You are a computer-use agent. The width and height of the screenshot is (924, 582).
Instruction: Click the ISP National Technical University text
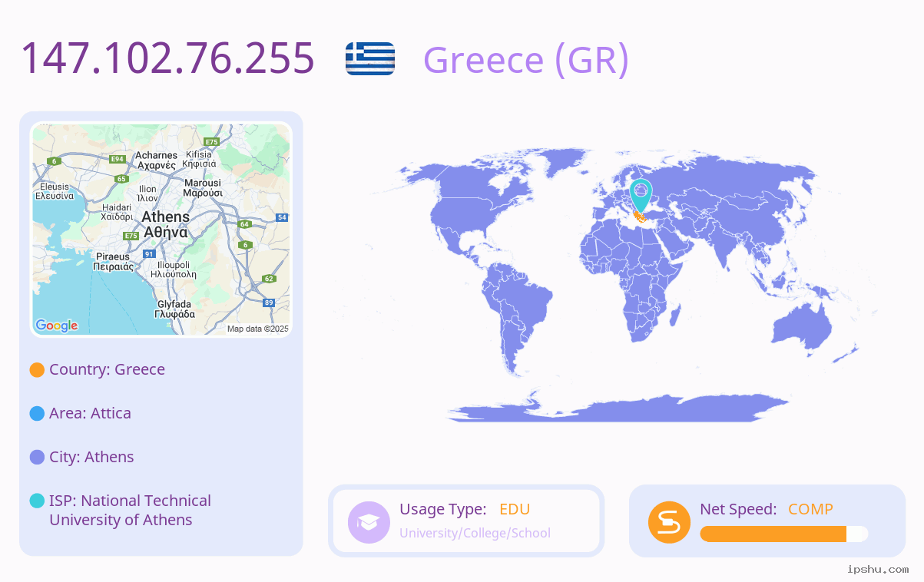click(x=130, y=510)
